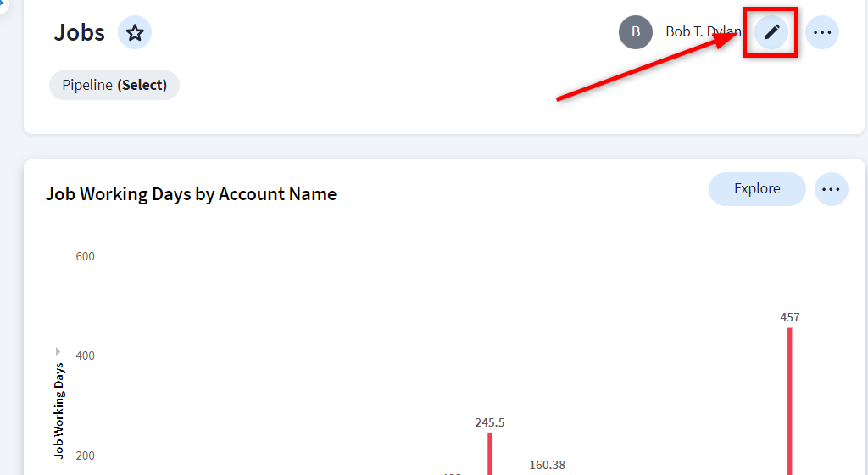Open the Pipeline (Select) filter
Viewport: 868px width, 475px height.
pos(114,85)
